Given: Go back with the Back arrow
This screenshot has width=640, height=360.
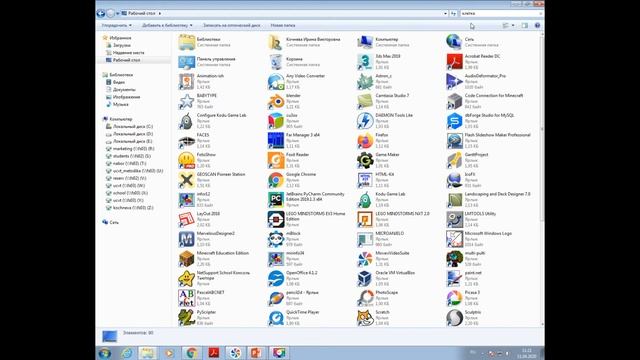Looking at the screenshot, I should (x=101, y=13).
